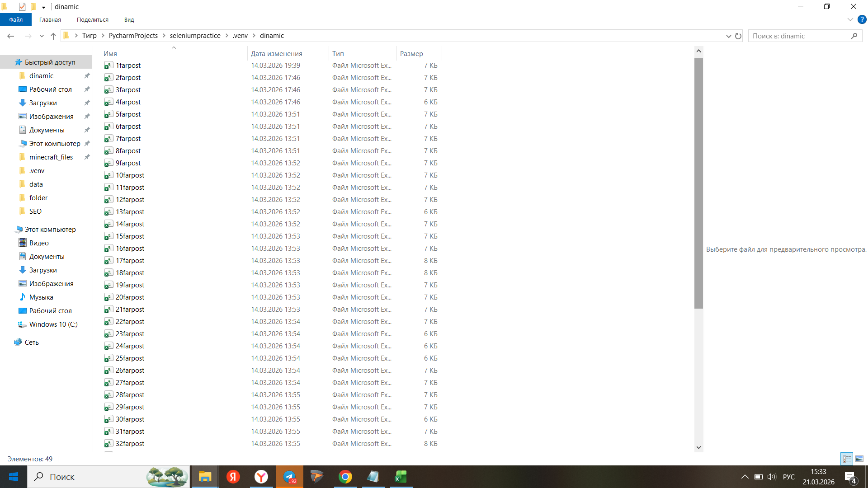Screen dimensions: 868x488
Task: Open the volume speaker tray icon
Action: (x=772, y=477)
